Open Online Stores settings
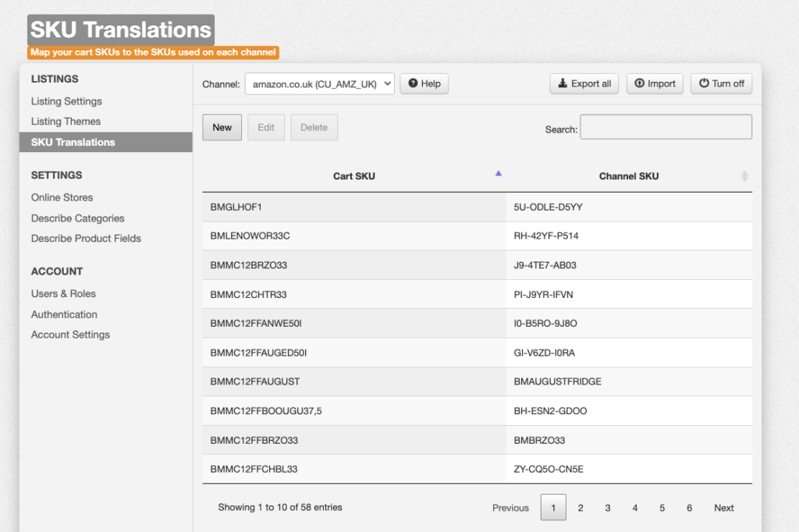The width and height of the screenshot is (799, 532). [x=62, y=197]
